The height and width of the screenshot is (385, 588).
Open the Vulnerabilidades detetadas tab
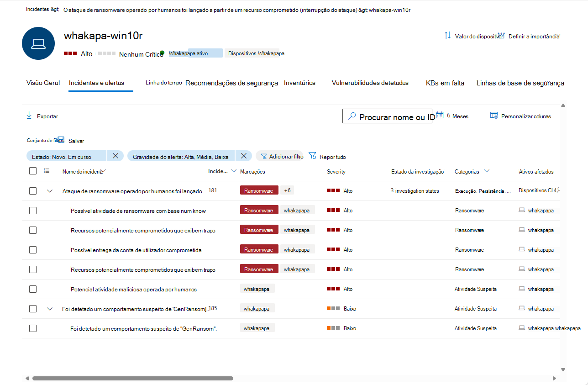tap(370, 83)
